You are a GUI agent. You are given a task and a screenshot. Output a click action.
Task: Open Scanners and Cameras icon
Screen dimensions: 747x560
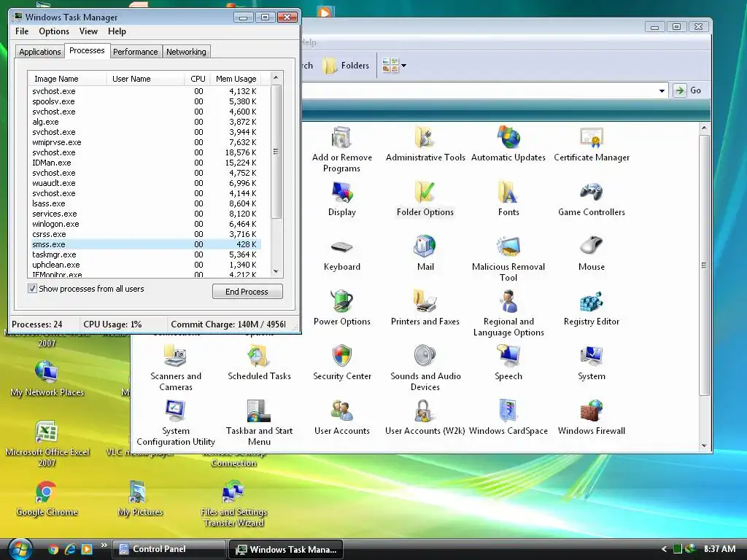pos(176,368)
